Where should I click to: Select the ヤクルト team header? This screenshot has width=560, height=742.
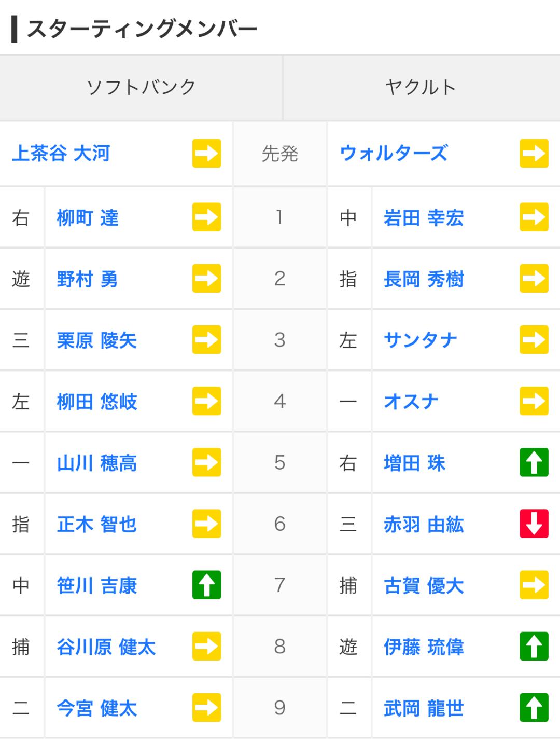click(421, 87)
